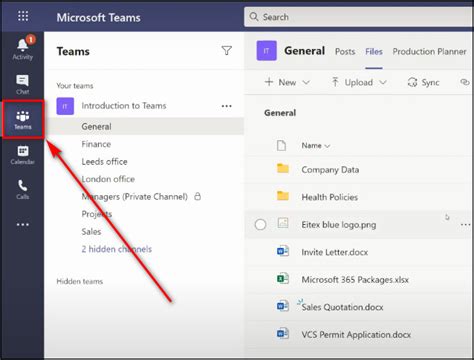Open the London office channel

coord(108,179)
